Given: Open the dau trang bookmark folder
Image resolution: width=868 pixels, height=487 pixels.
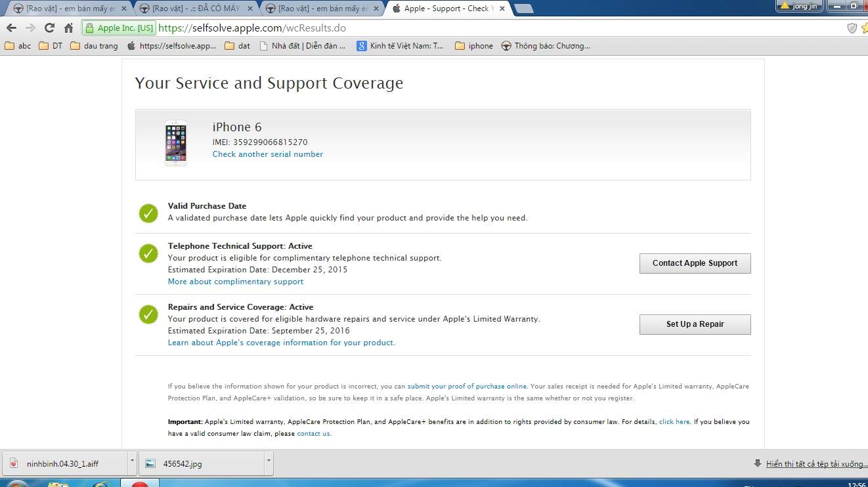Looking at the screenshot, I should [x=94, y=46].
